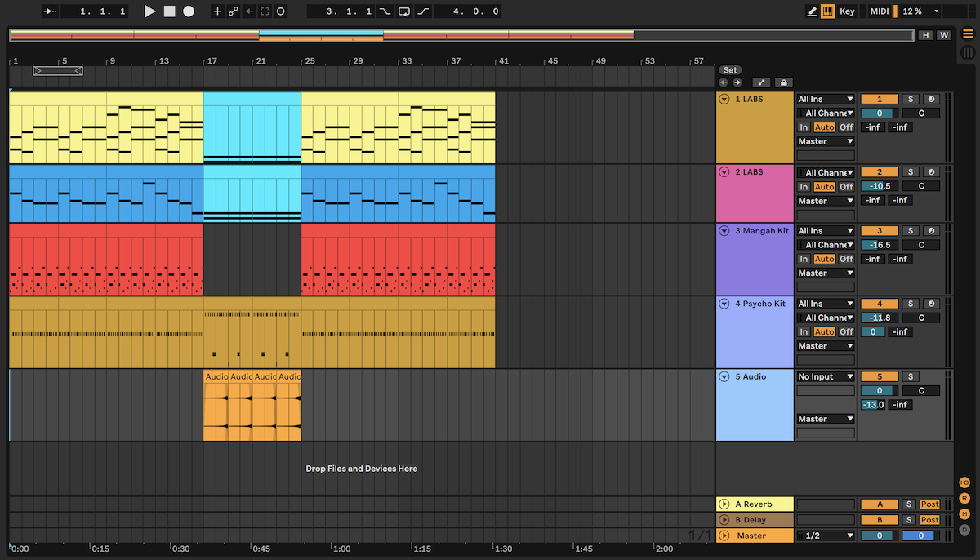Toggle the Automation Arm icon
Viewport: 980px width, 560px height.
tap(234, 11)
